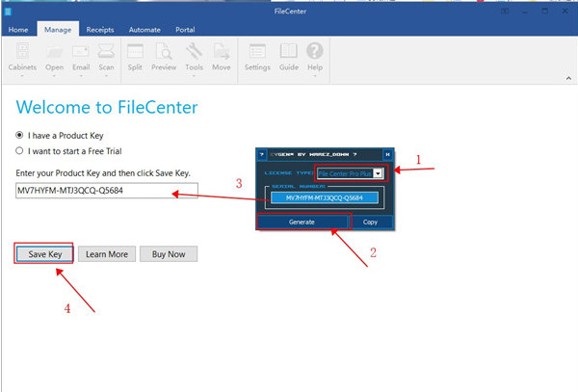Minimize the FileCenter window
The image size is (578, 392).
[525, 12]
